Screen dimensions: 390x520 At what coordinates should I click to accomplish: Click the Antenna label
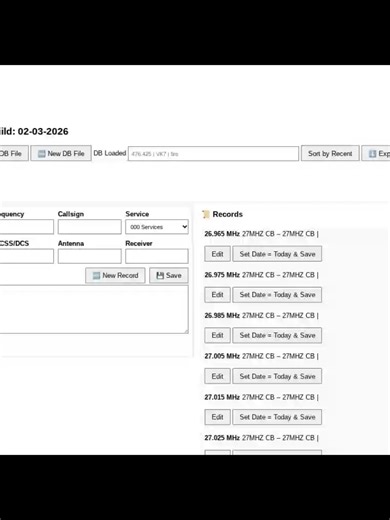(71, 243)
